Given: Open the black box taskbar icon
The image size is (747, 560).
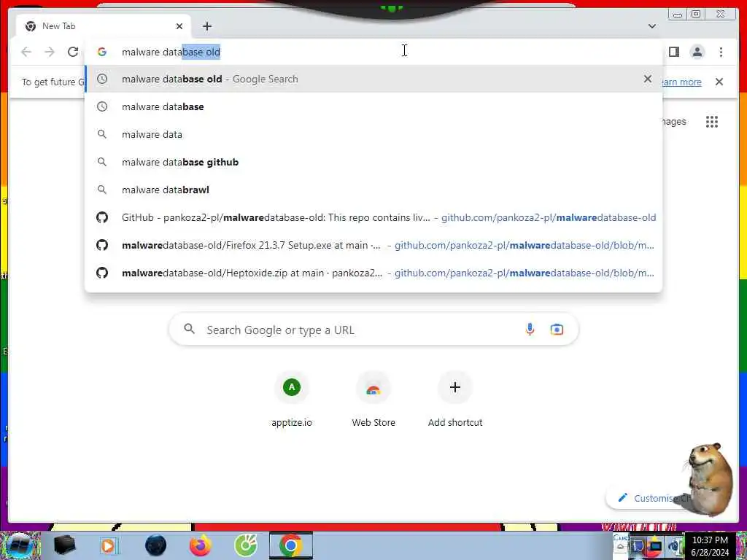Looking at the screenshot, I should pos(64,545).
